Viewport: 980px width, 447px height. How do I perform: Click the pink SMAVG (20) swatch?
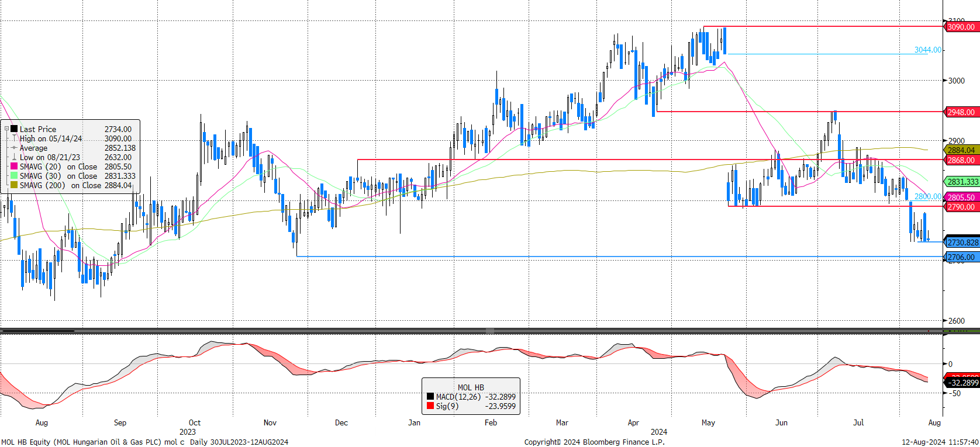14,167
